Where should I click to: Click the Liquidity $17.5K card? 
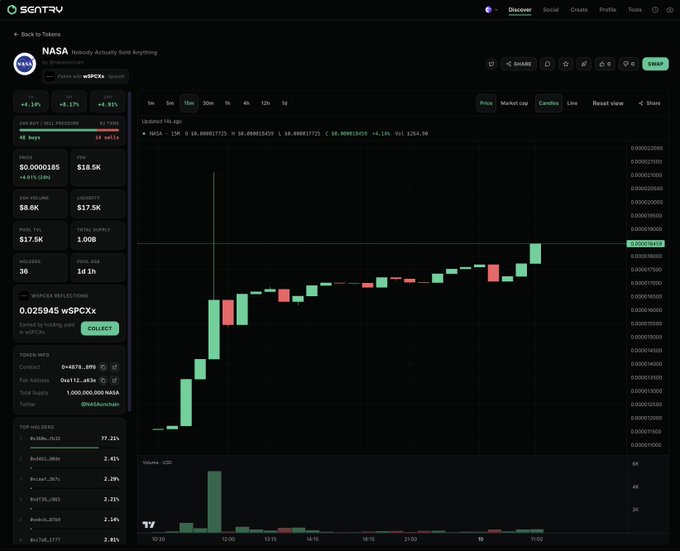98,203
